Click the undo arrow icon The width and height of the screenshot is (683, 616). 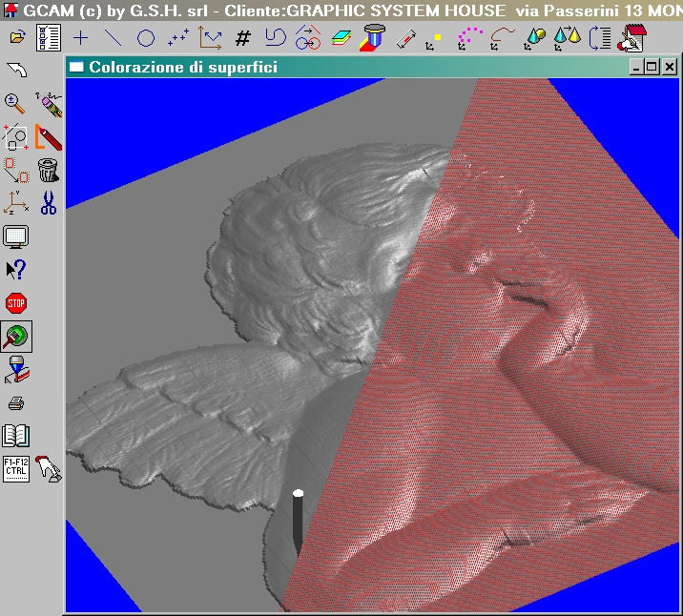[x=16, y=70]
